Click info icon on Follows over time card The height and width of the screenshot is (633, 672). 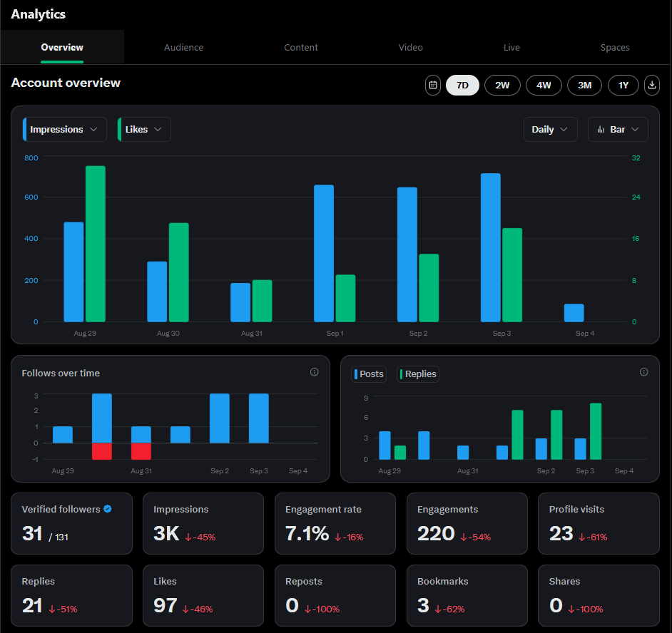click(x=314, y=372)
